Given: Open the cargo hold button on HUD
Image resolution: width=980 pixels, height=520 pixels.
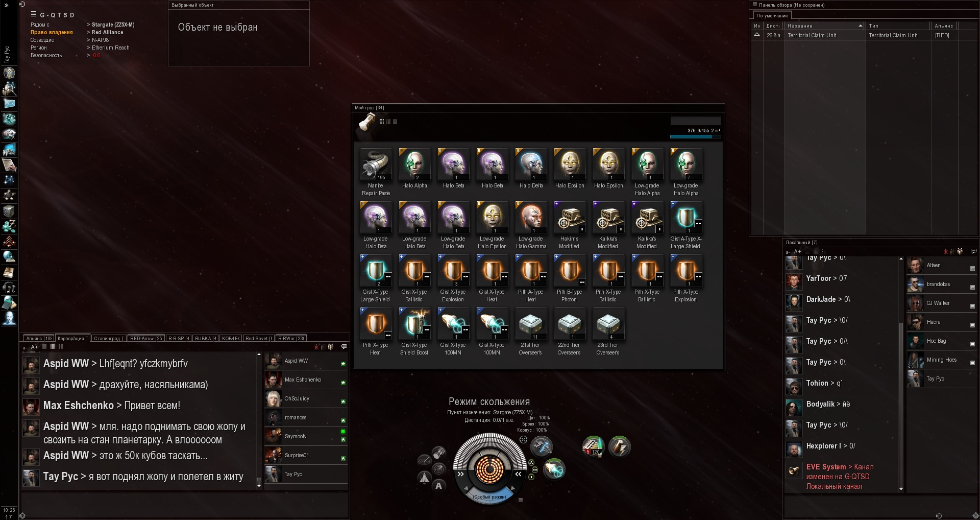Looking at the screenshot, I should [x=439, y=453].
